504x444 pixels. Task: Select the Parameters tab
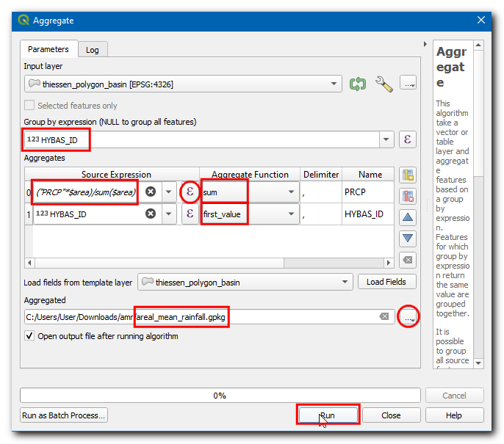click(x=48, y=49)
